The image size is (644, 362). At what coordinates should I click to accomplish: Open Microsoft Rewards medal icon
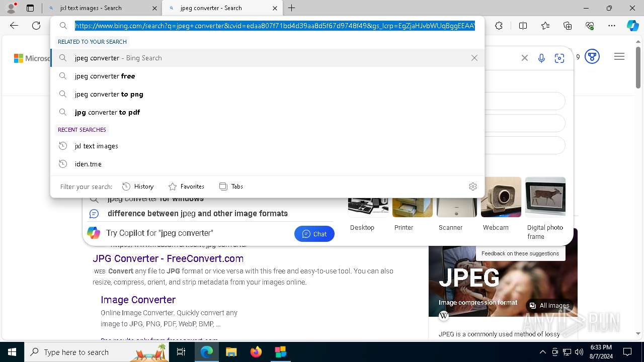pos(592,57)
